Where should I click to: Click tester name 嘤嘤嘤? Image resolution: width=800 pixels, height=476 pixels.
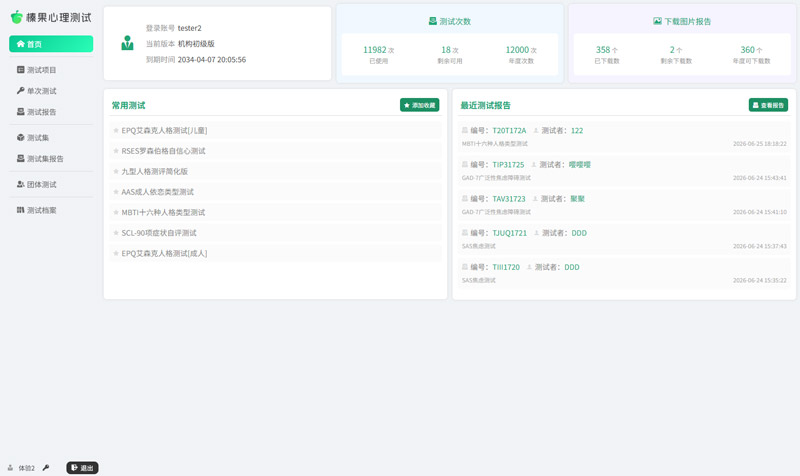coord(580,165)
